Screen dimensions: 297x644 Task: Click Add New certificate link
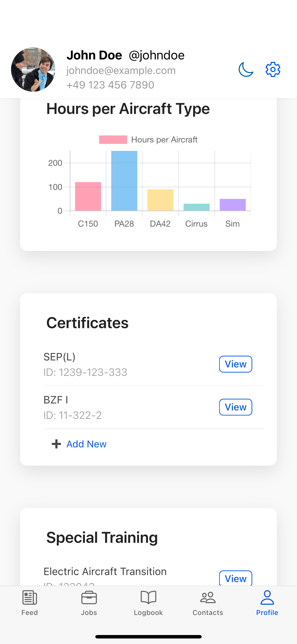point(86,444)
